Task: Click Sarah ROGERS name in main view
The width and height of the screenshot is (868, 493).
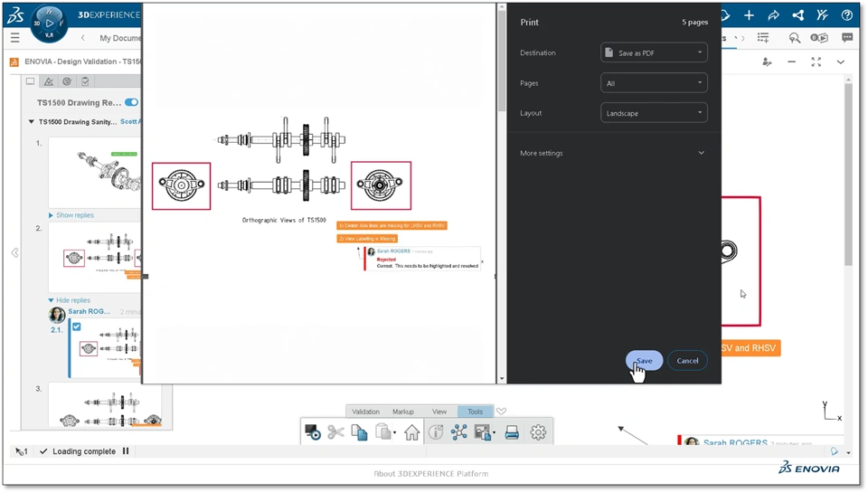Action: [x=735, y=442]
